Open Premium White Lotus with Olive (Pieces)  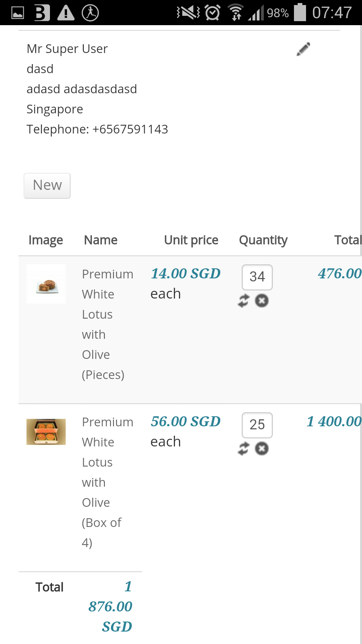[x=107, y=324]
